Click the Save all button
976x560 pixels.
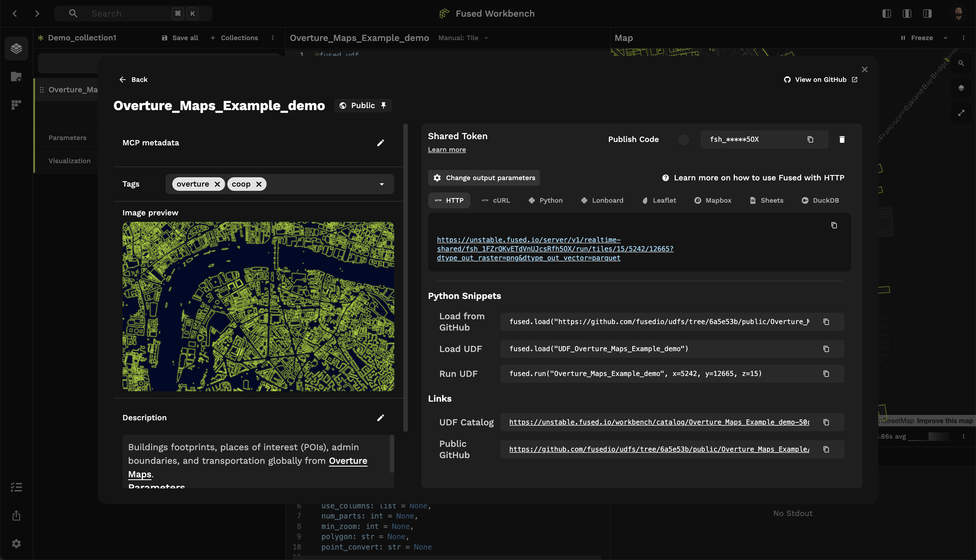[180, 38]
